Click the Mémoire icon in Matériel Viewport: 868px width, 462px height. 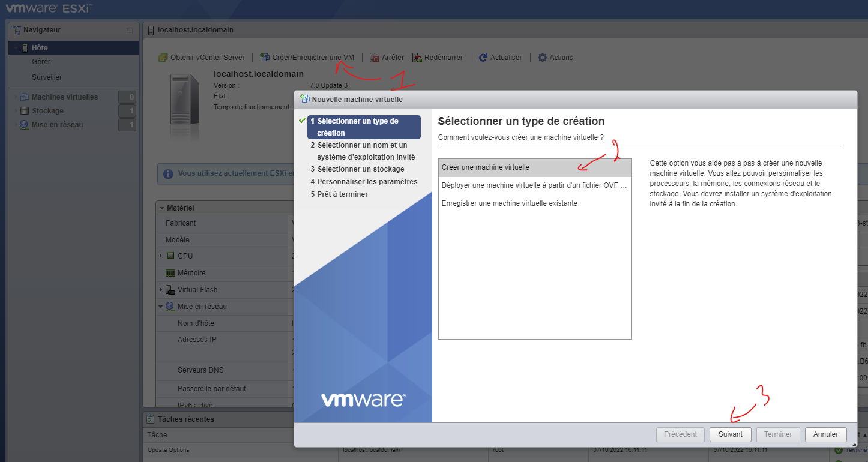click(x=170, y=273)
